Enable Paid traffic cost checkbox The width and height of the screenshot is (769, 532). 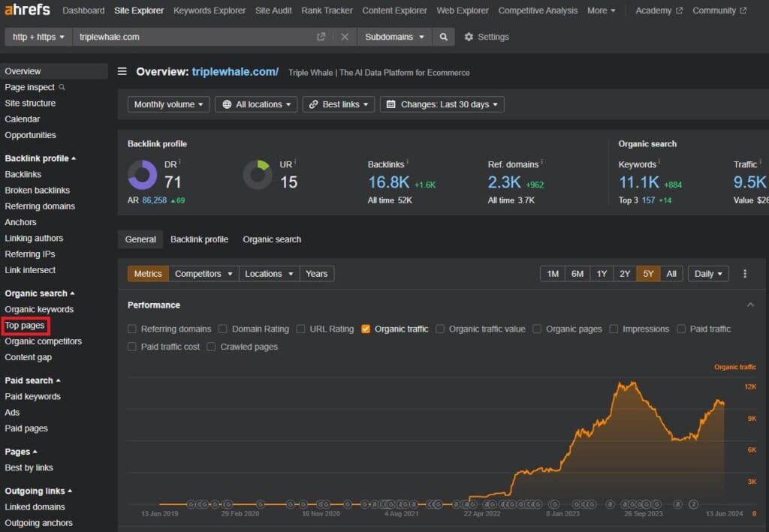pos(132,347)
